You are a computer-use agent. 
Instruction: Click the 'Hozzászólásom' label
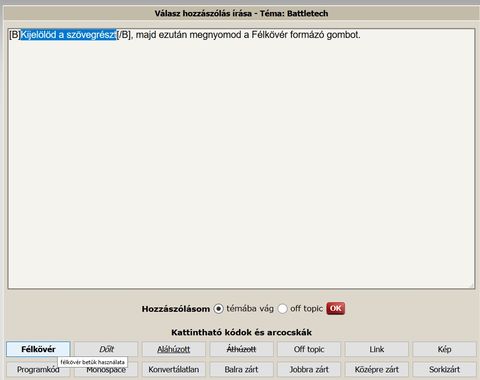[176, 309]
